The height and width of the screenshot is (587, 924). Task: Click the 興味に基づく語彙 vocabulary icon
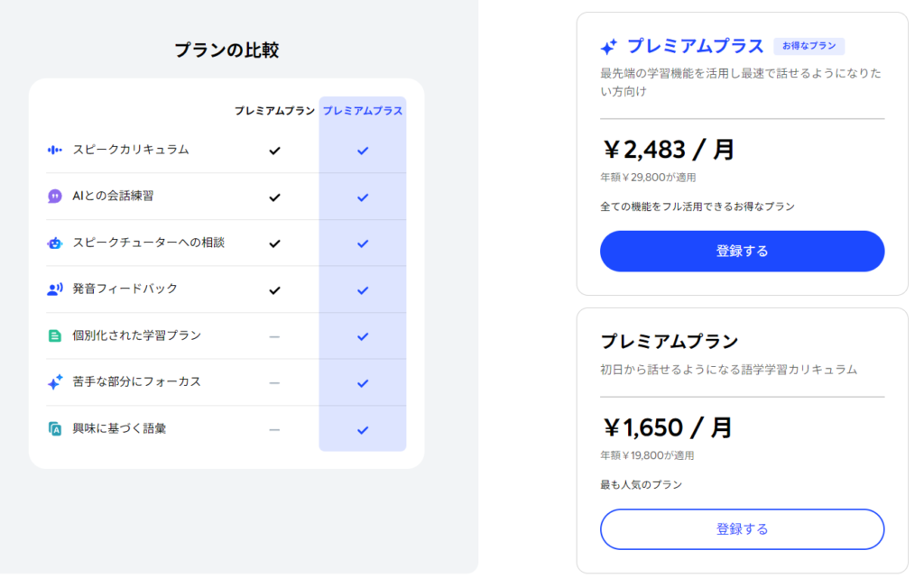click(x=55, y=429)
